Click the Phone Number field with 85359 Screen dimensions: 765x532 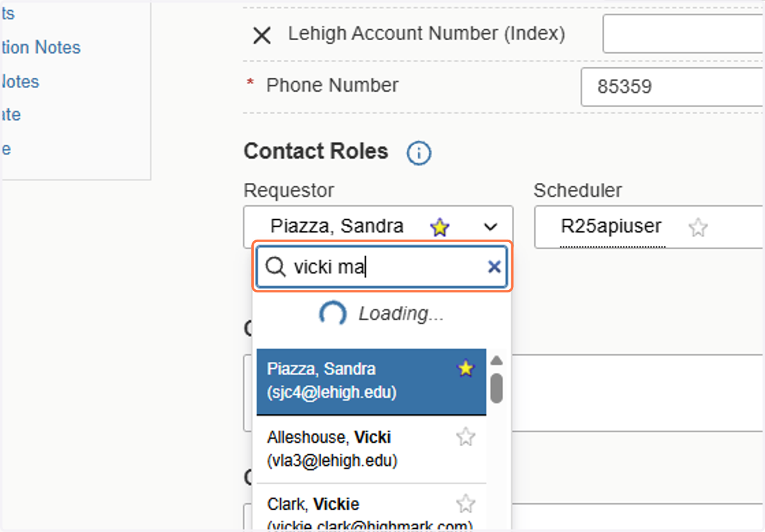coord(672,87)
